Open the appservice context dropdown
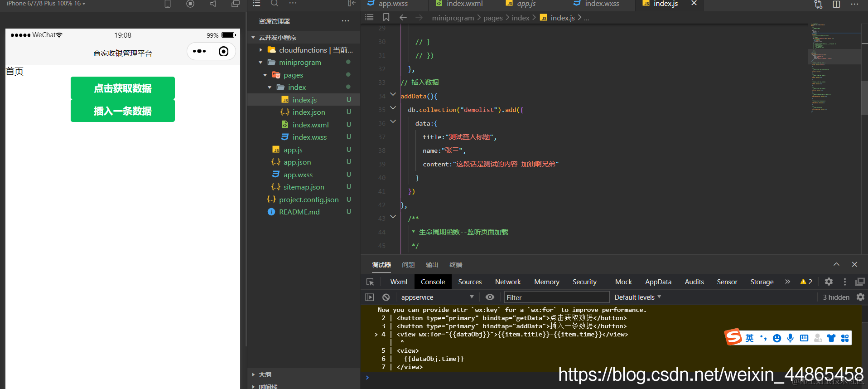 437,297
